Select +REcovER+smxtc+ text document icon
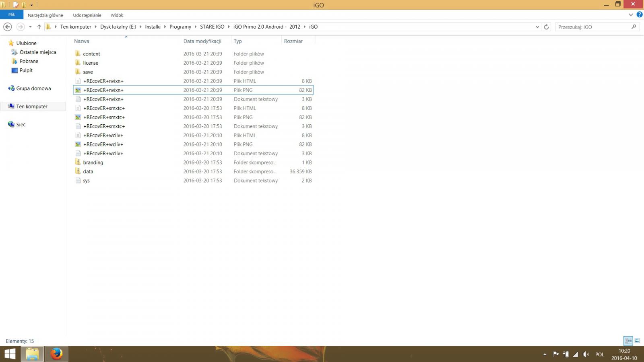 [78, 126]
